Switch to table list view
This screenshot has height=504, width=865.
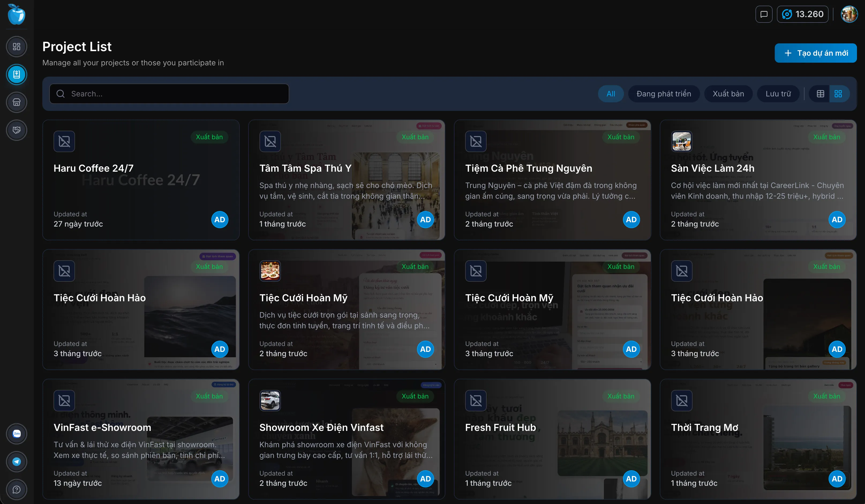point(820,94)
